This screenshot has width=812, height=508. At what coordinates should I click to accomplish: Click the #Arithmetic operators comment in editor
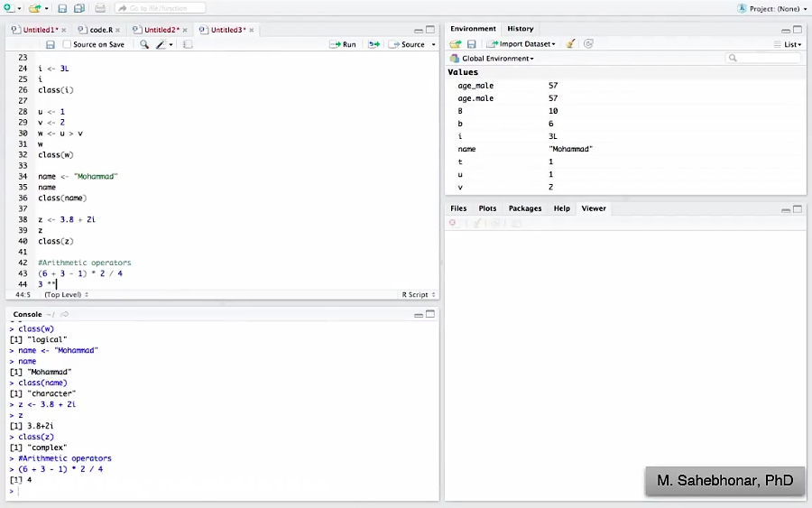85,263
